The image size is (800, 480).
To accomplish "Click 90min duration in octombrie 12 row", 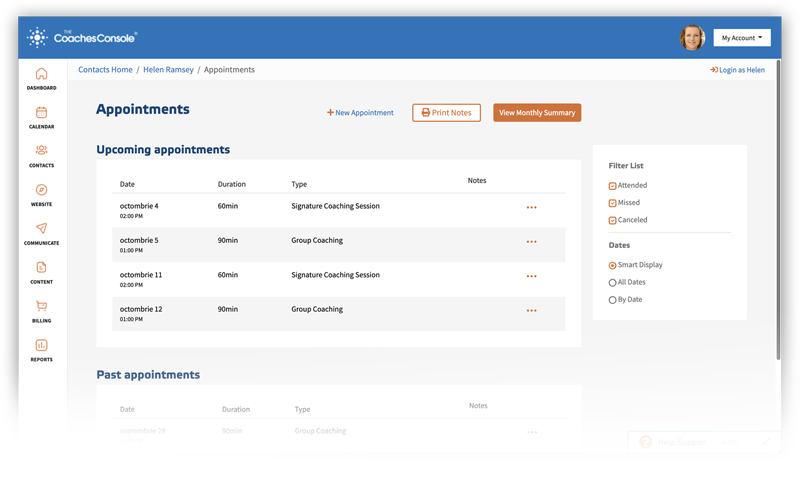I will 228,309.
